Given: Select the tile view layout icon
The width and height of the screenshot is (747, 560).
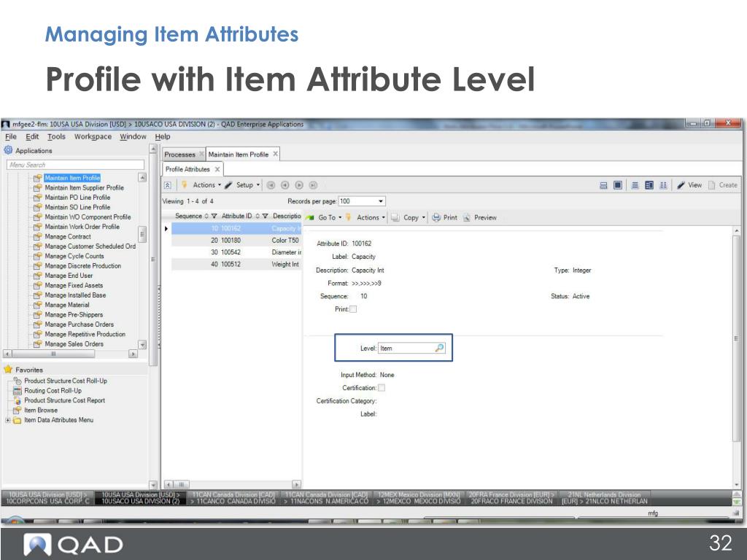Looking at the screenshot, I should 663,185.
